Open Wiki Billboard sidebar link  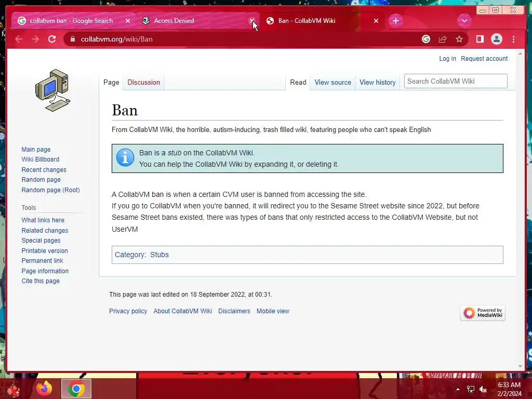point(41,159)
